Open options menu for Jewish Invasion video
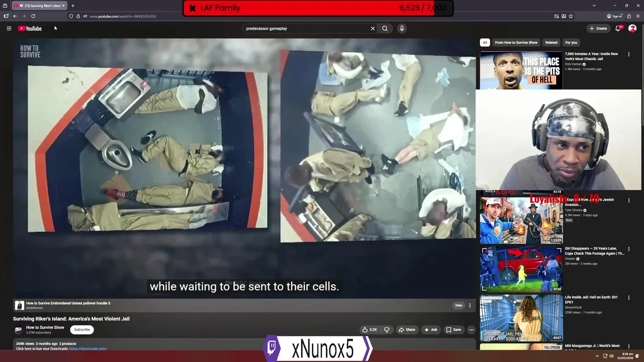 click(x=628, y=200)
